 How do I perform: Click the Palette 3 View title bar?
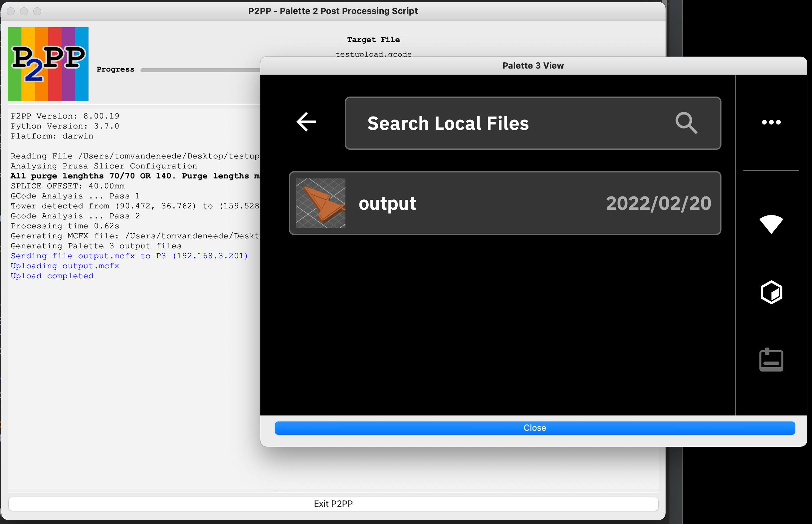pos(533,66)
